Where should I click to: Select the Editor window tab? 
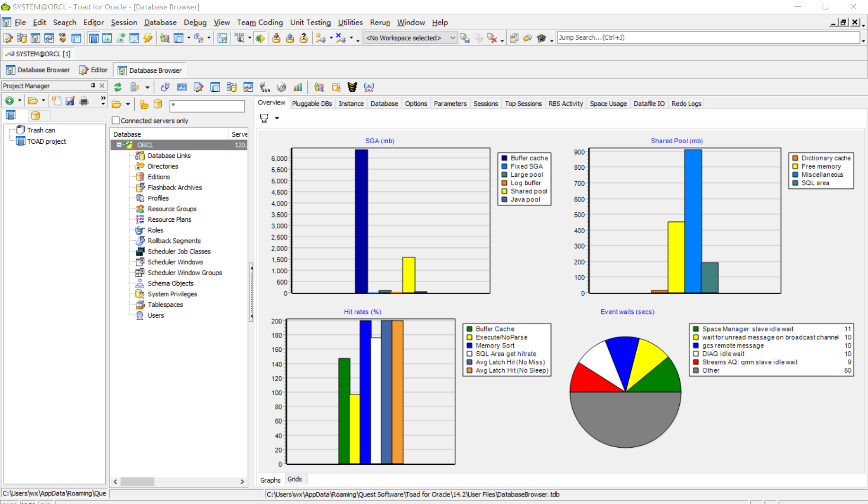tap(94, 70)
